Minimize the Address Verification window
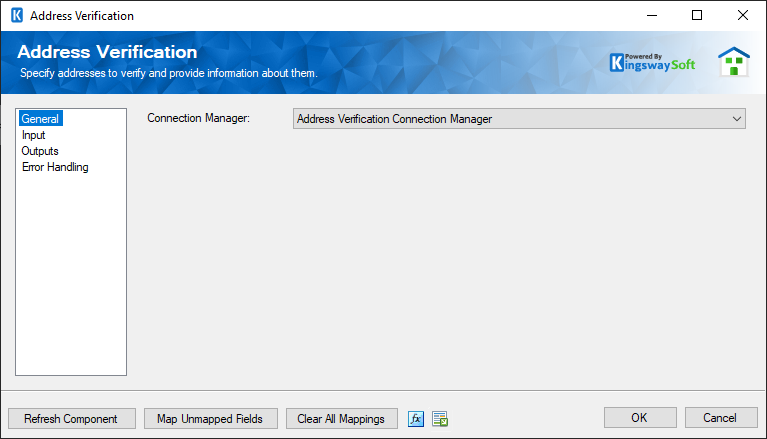This screenshot has height=439, width=767. [x=652, y=15]
